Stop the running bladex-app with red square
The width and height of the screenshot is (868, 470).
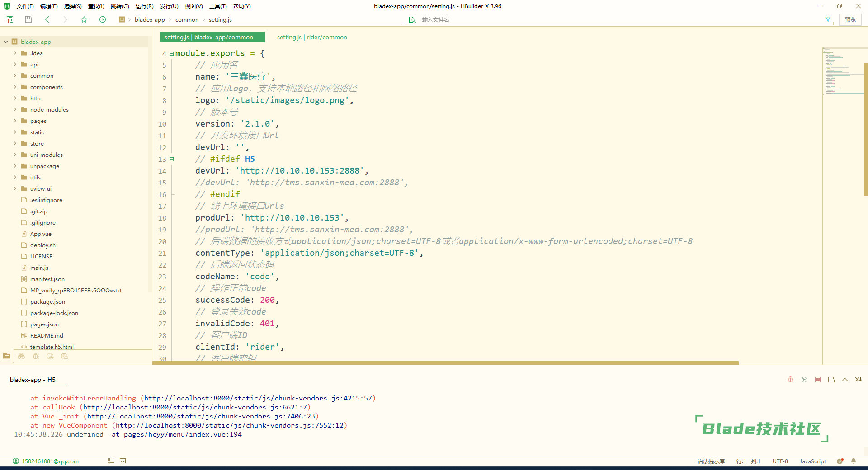click(x=818, y=380)
